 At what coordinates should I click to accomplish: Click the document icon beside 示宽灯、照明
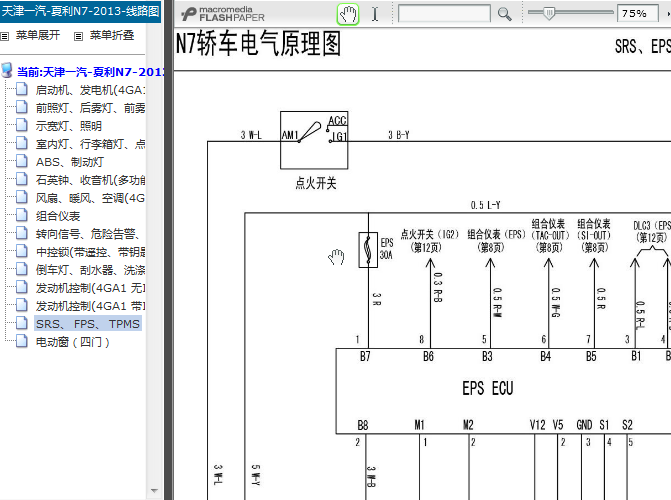tap(21, 125)
